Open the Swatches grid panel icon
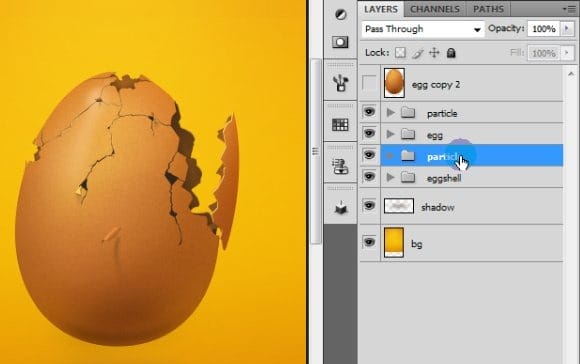Viewport: 580px width, 364px height. pyautogui.click(x=340, y=125)
